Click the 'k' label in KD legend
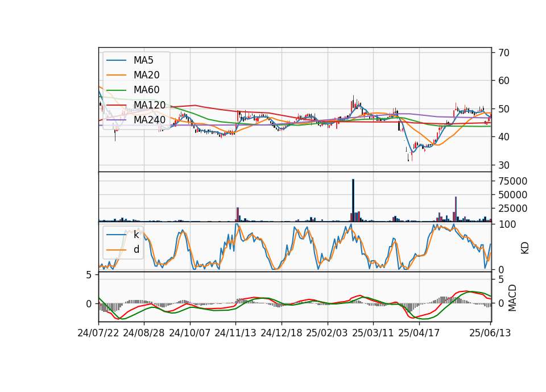Screen dimensions: 546x392 click(x=136, y=235)
